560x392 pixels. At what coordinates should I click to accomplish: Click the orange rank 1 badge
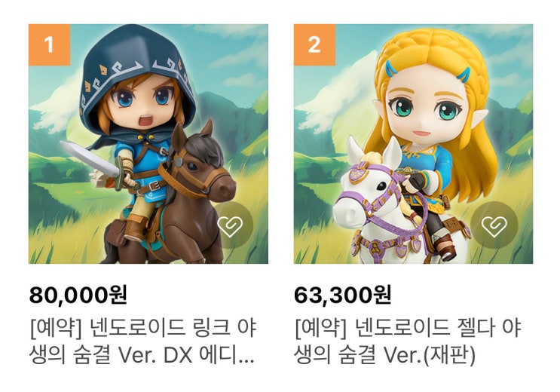click(49, 45)
